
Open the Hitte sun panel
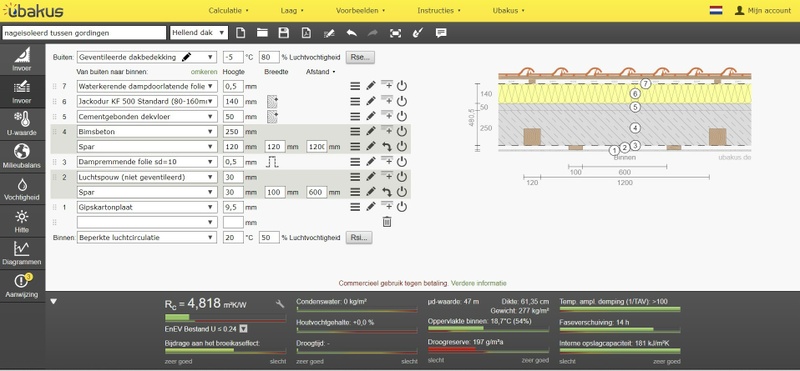tap(22, 221)
